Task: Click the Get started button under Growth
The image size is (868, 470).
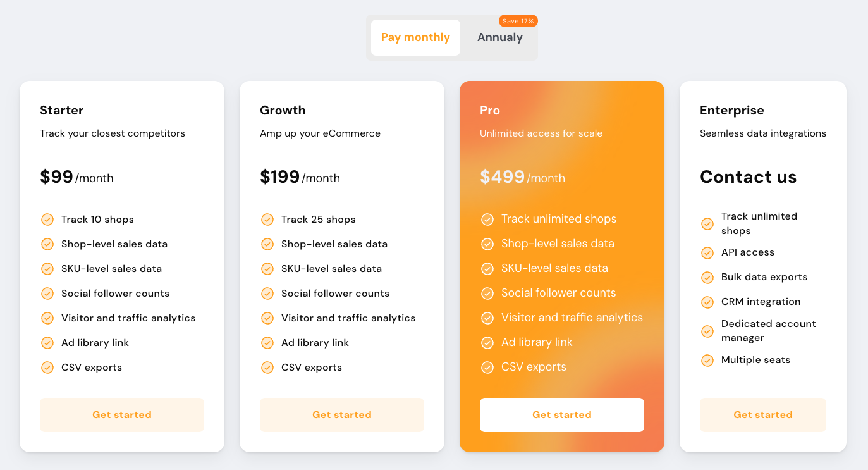Action: click(x=341, y=415)
